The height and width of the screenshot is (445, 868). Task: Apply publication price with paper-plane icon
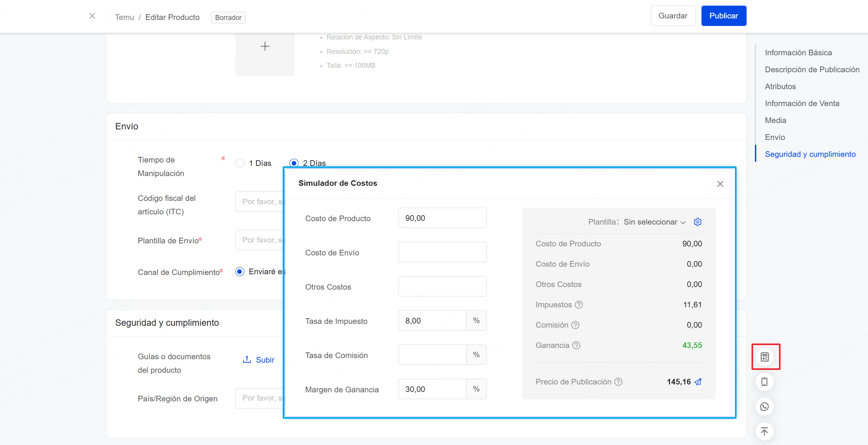[698, 382]
